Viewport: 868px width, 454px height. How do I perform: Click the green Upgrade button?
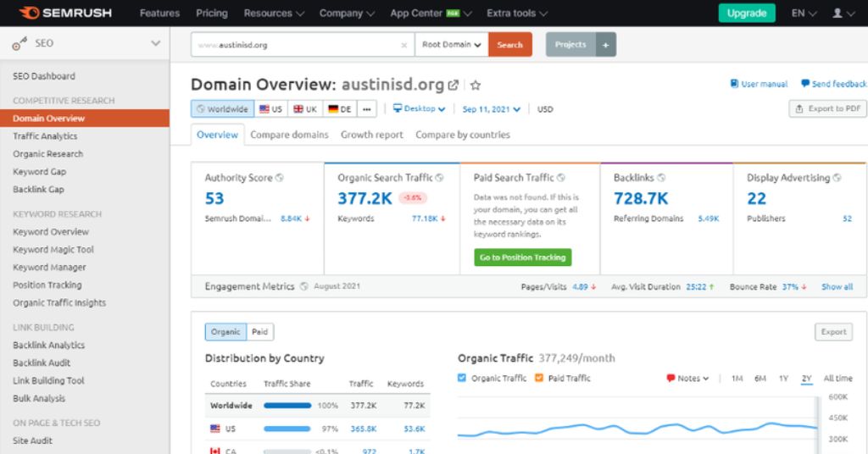tap(747, 14)
